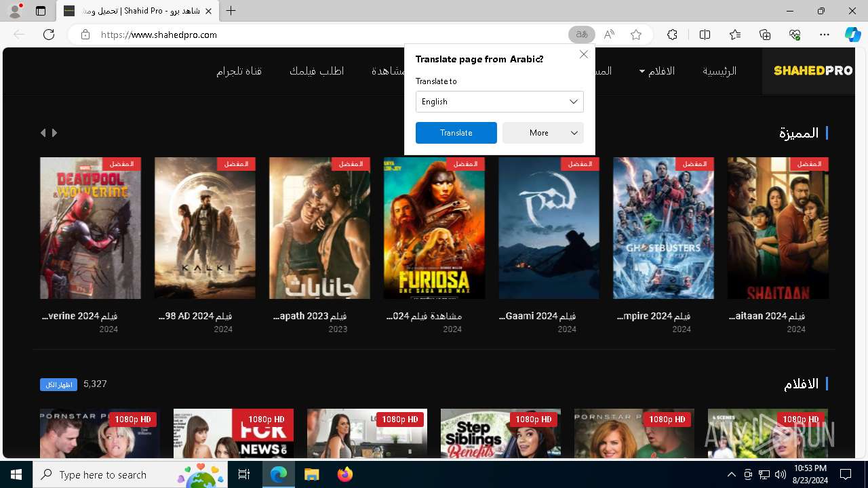Click the Gaami 2024 title link
The image size is (868, 488).
click(538, 316)
